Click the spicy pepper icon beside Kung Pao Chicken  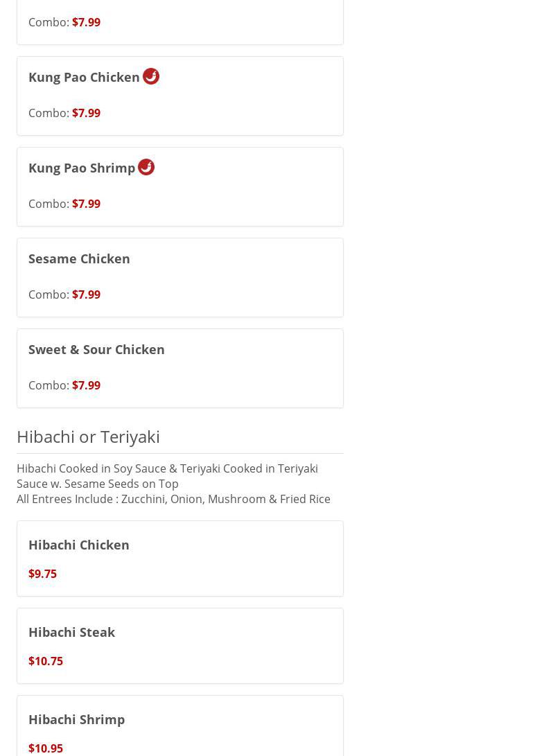[151, 76]
